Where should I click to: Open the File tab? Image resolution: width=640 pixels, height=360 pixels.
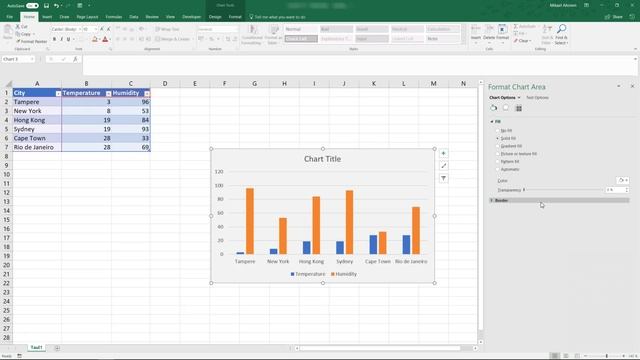pyautogui.click(x=9, y=17)
